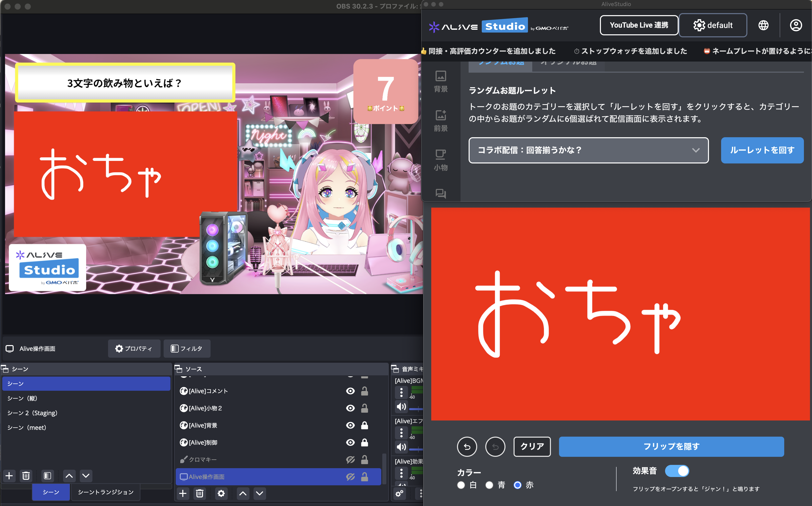
Task: Show the クロマキー source
Action: coord(350,460)
